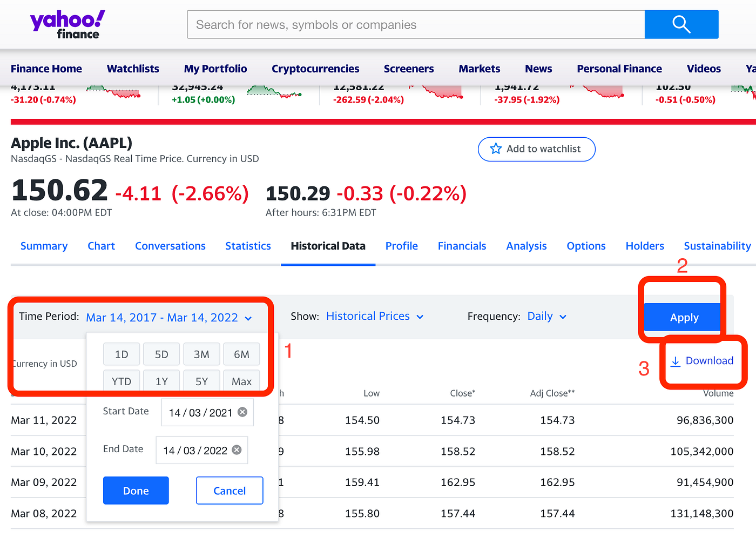756x537 pixels.
Task: Go to the News section
Action: click(538, 69)
